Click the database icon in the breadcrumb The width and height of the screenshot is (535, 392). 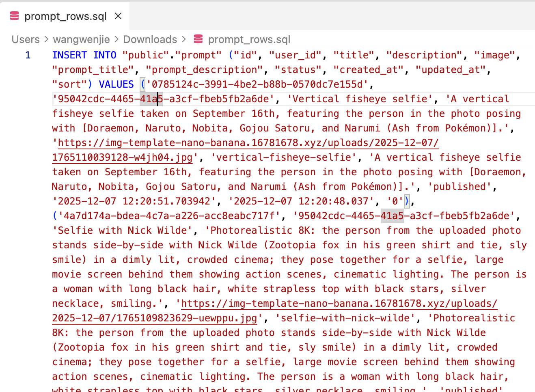click(198, 39)
